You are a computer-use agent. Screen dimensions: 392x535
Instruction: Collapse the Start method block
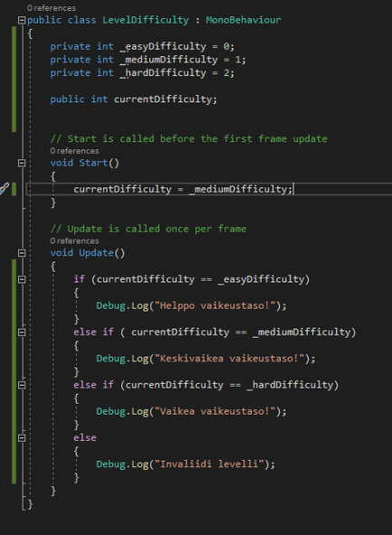point(22,163)
